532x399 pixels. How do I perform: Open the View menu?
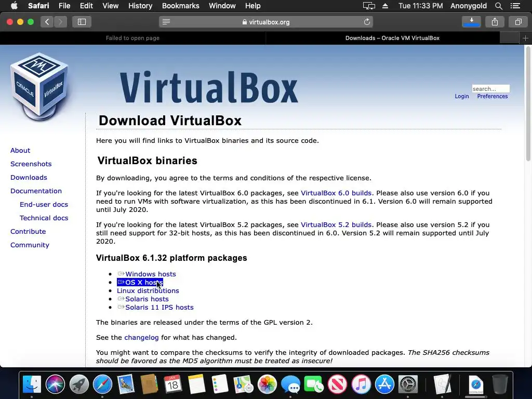point(110,6)
